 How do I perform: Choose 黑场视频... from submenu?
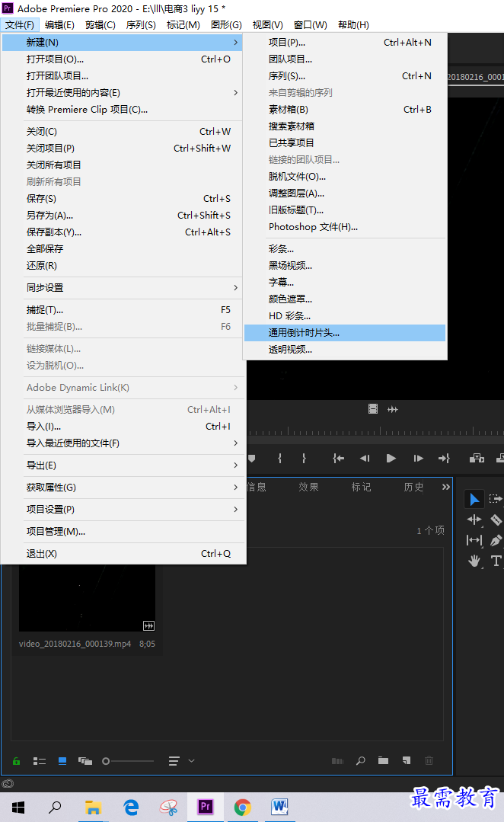pyautogui.click(x=345, y=266)
